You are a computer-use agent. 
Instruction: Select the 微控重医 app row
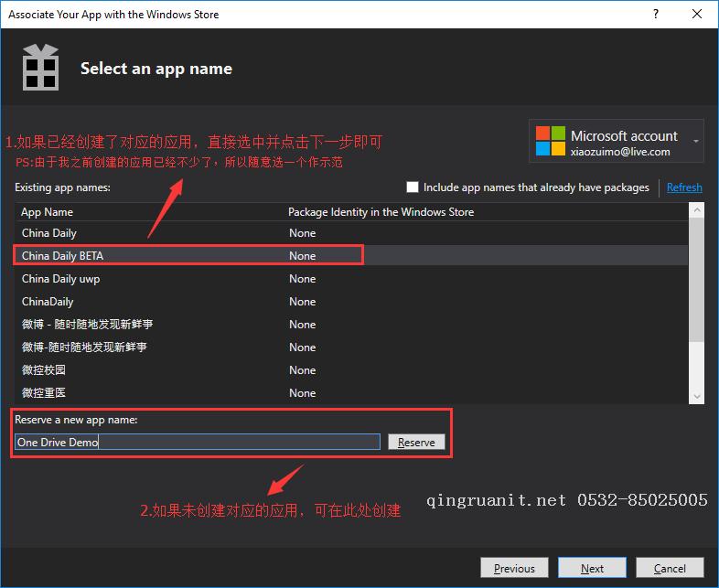(x=351, y=393)
